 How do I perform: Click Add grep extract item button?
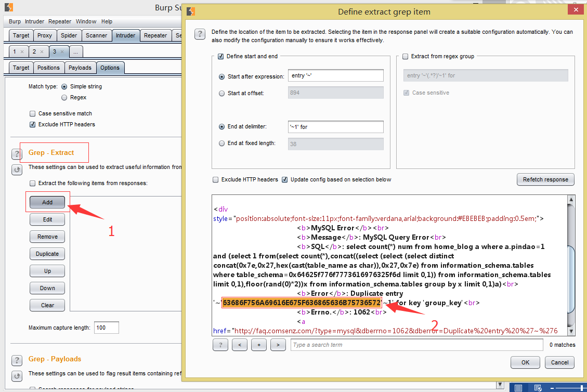click(47, 202)
